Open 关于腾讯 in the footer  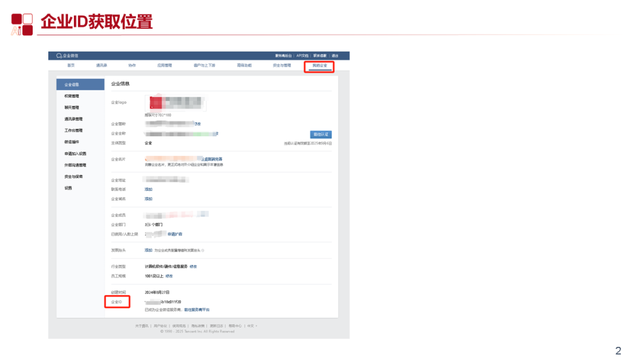point(142,326)
